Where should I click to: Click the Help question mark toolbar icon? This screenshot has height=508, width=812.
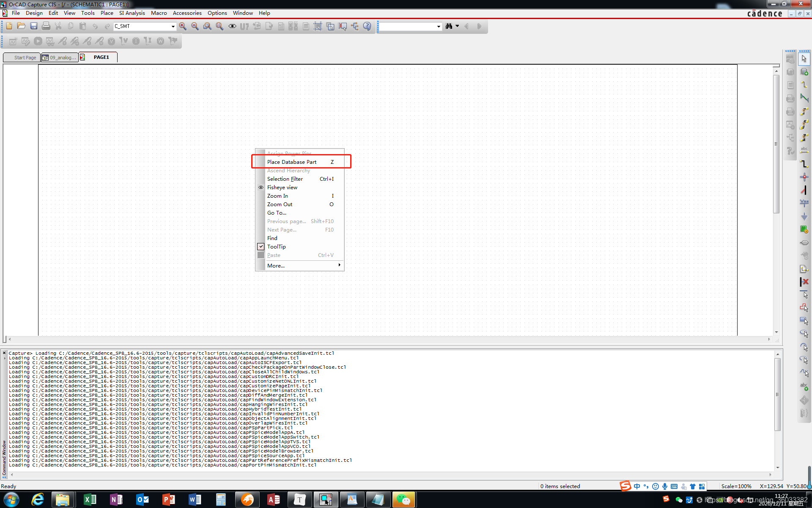pyautogui.click(x=367, y=26)
